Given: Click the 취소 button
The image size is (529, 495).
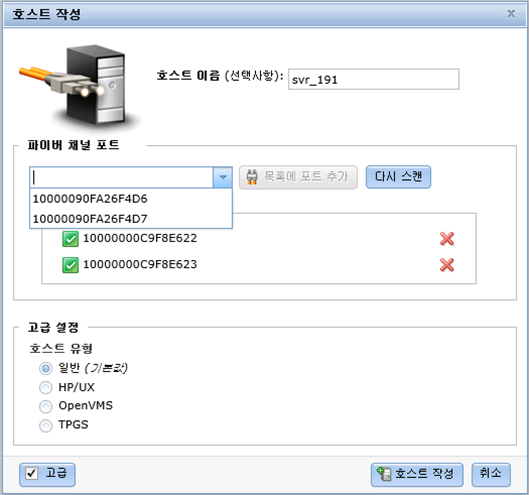Looking at the screenshot, I should pos(491,474).
